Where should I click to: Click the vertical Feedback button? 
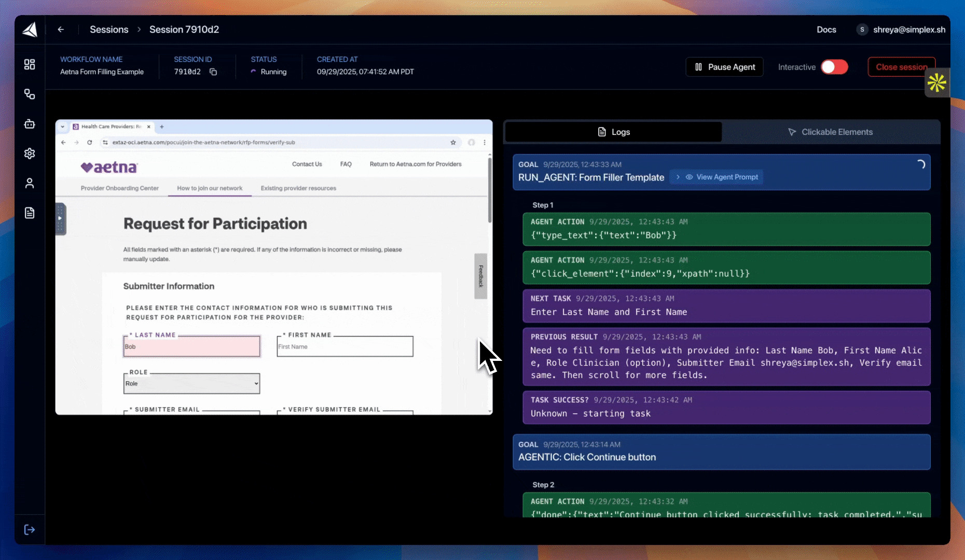[x=480, y=276]
